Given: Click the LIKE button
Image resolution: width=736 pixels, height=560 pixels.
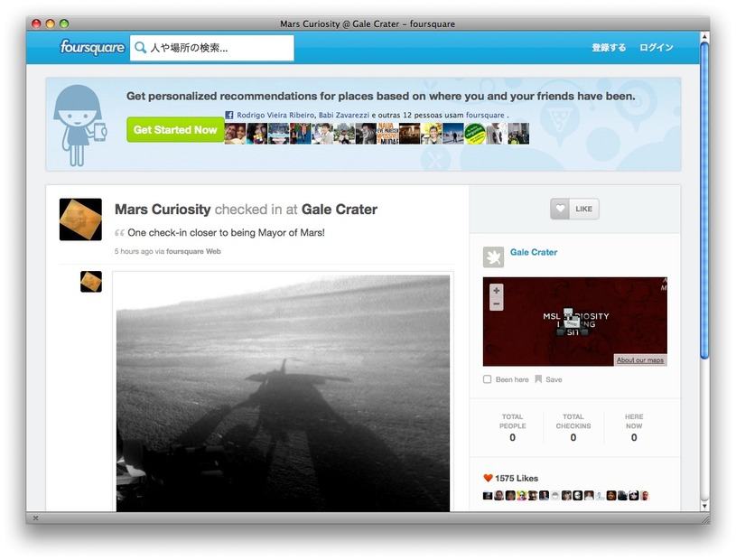Looking at the screenshot, I should (574, 209).
